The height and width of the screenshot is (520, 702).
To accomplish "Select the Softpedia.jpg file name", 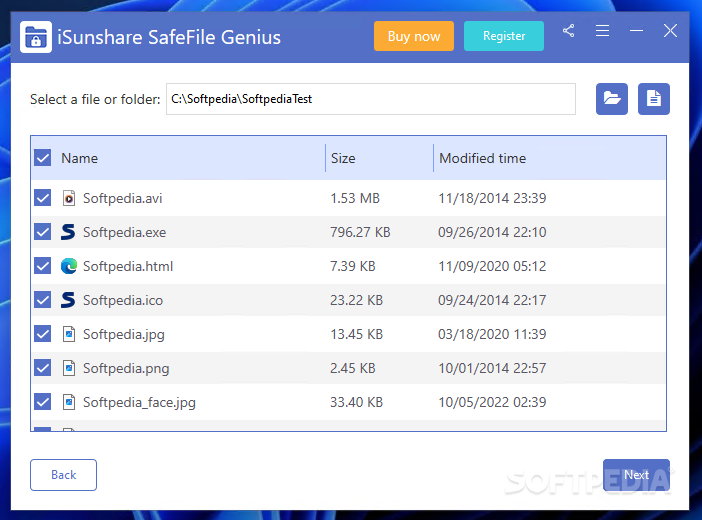I will tap(124, 335).
